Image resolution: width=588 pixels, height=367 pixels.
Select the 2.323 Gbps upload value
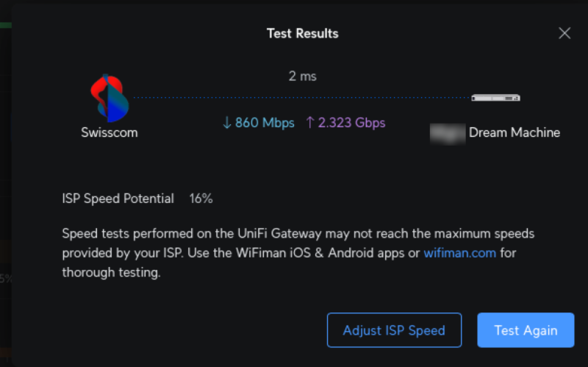(x=351, y=123)
